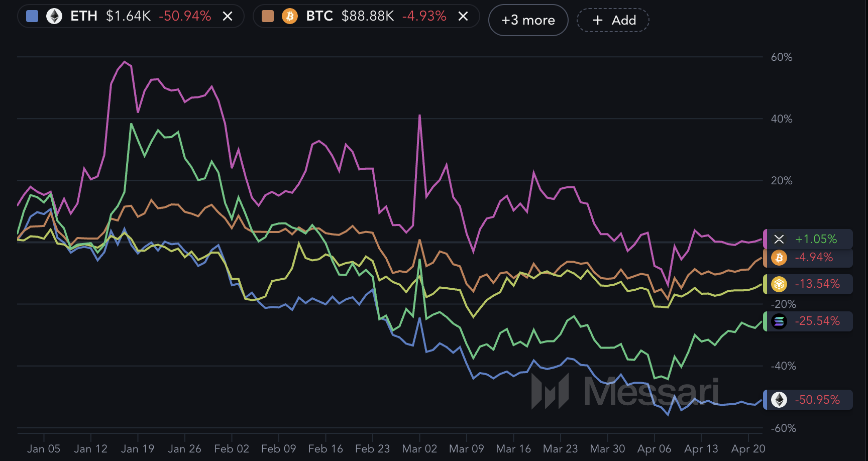Viewport: 868px width, 461px height.
Task: Click the Ethereum icon on the -50.95% badge
Action: click(779, 400)
